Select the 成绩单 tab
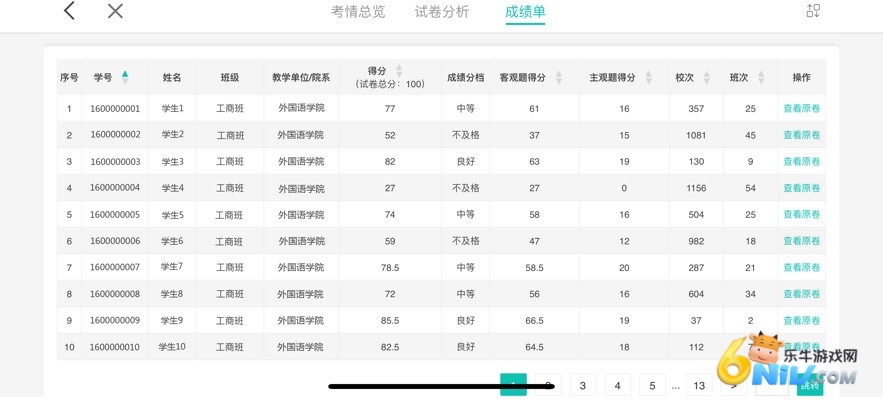 click(x=525, y=12)
